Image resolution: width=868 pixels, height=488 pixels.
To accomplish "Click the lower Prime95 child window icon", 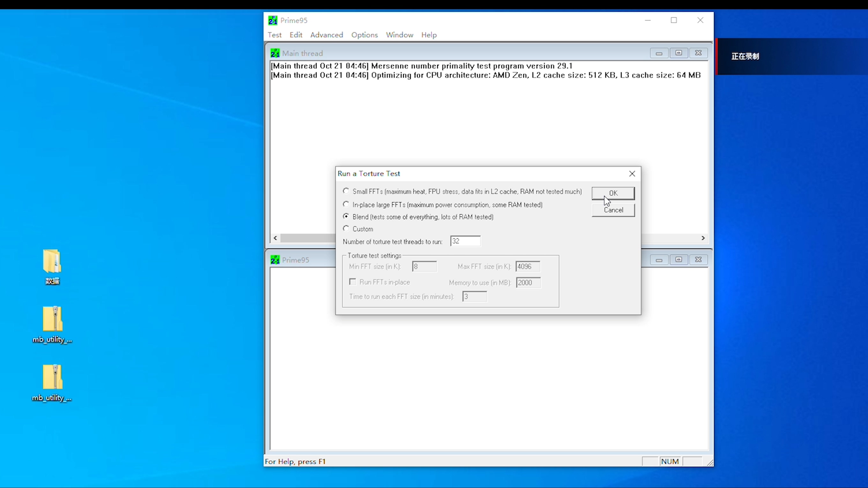I will click(x=275, y=260).
